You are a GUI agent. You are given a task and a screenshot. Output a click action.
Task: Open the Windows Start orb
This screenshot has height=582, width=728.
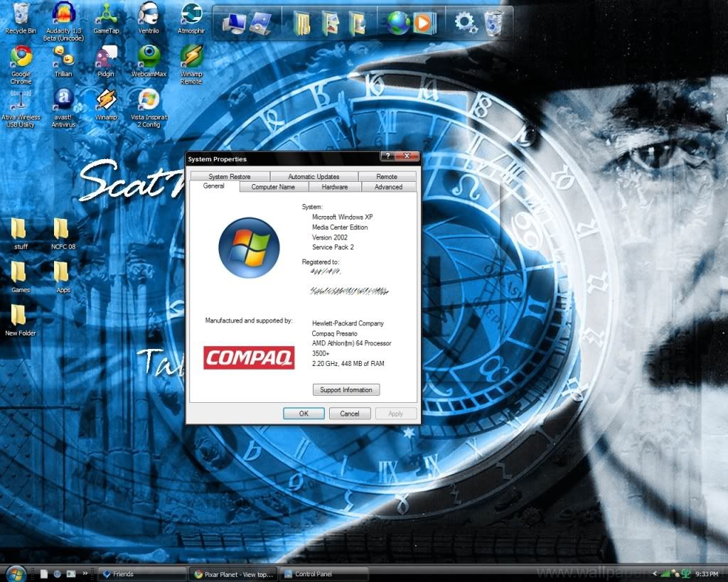pyautogui.click(x=15, y=573)
